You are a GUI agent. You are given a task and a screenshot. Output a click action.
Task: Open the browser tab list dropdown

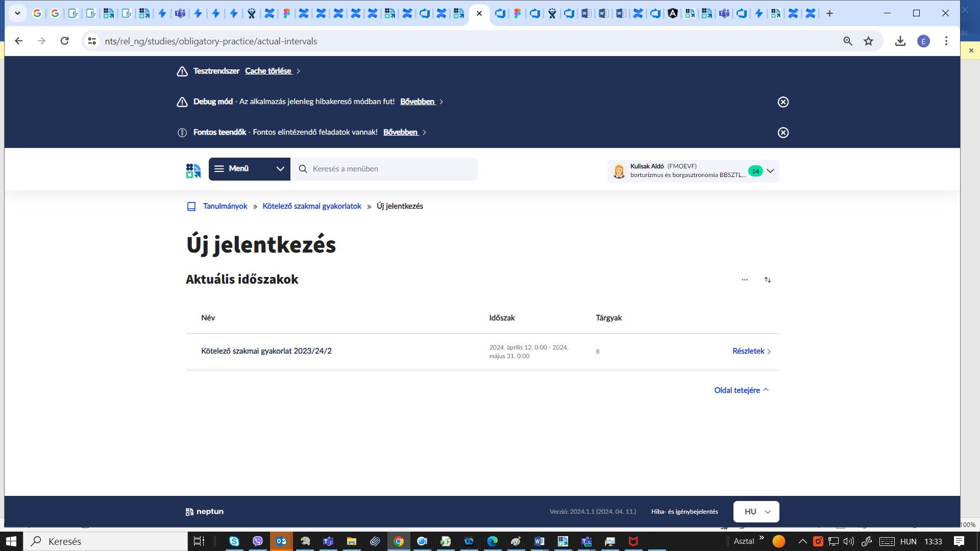click(x=17, y=13)
